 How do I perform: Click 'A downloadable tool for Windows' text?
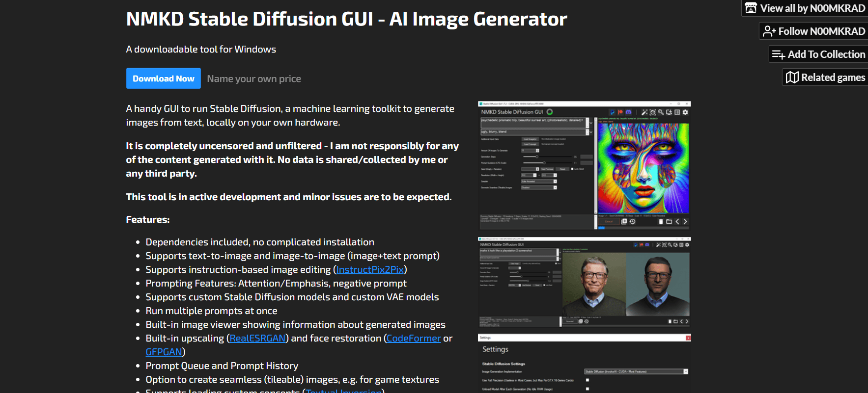tap(201, 49)
